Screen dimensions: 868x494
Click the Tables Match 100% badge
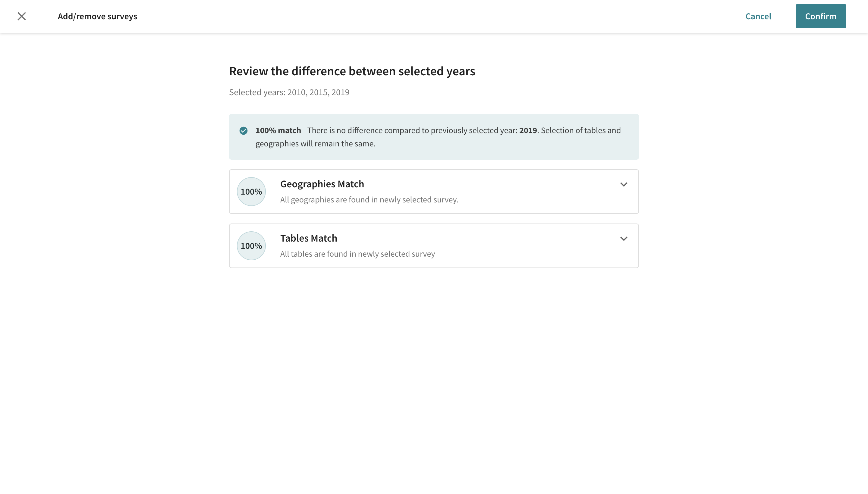pos(251,246)
